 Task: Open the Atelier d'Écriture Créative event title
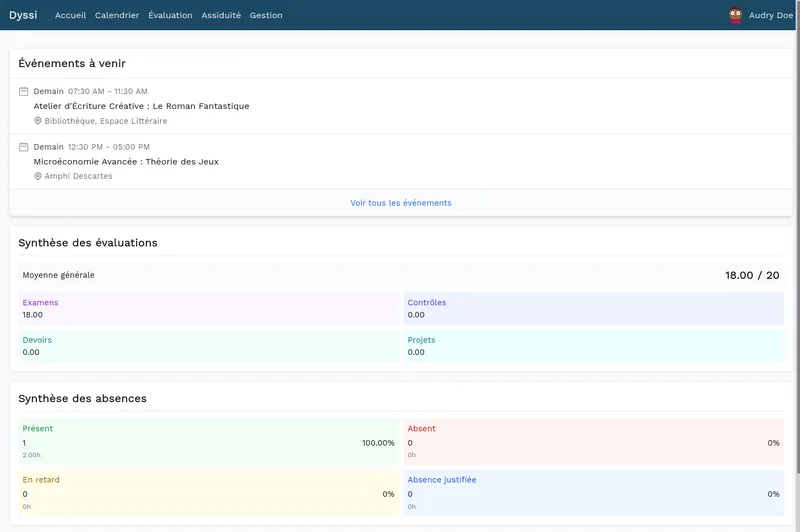(x=141, y=106)
